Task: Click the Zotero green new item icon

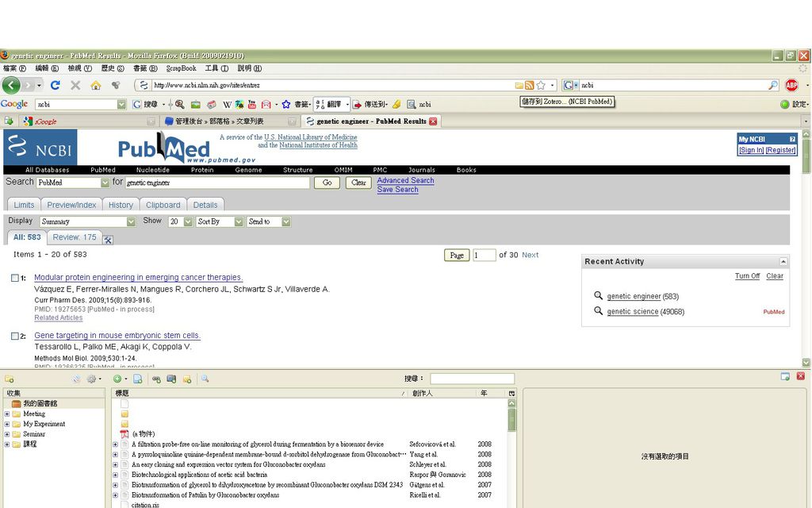Action: click(x=117, y=379)
